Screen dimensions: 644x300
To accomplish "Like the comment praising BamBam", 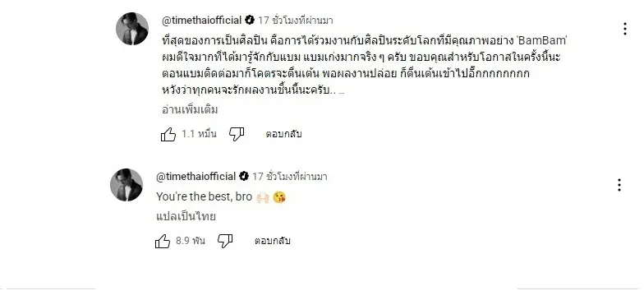I will pyautogui.click(x=168, y=135).
